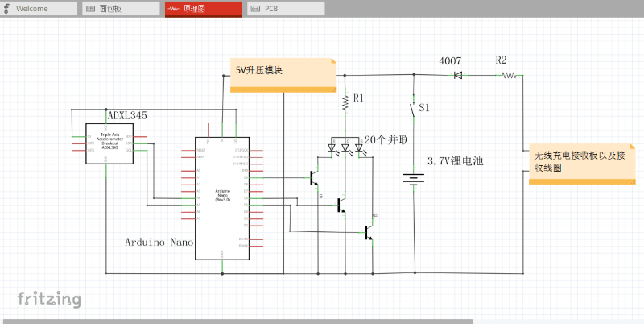The height and width of the screenshot is (324, 644).
Task: Select the R2 resistor symbol
Action: pyautogui.click(x=509, y=75)
